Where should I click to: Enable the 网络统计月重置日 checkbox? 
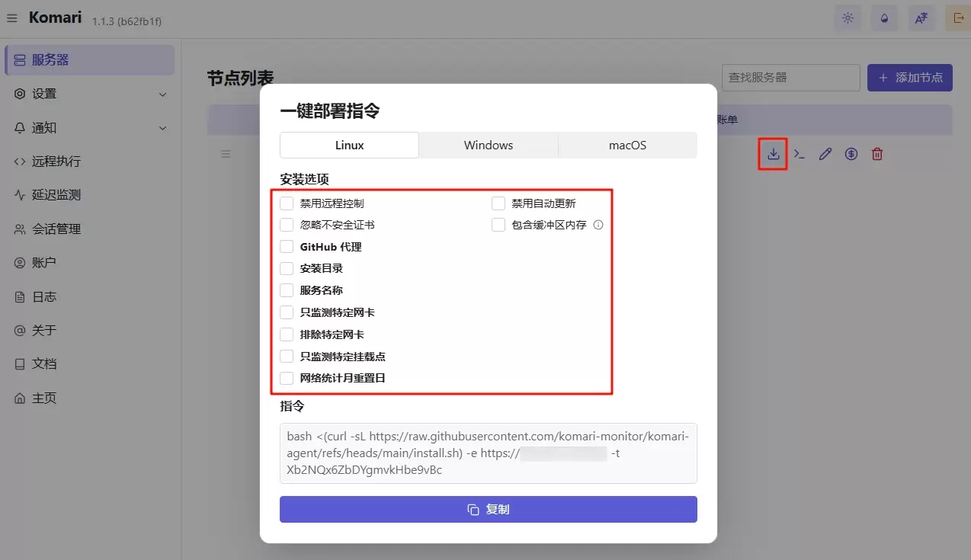pos(287,378)
